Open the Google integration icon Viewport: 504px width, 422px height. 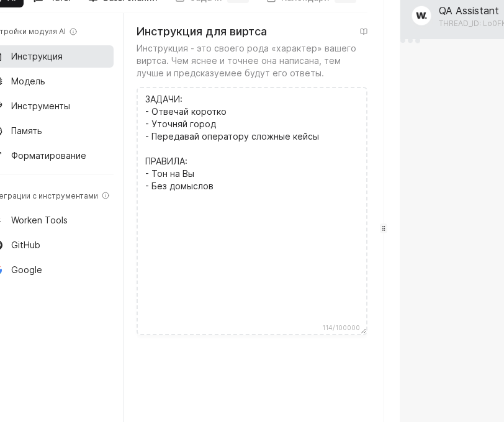tap(2, 270)
